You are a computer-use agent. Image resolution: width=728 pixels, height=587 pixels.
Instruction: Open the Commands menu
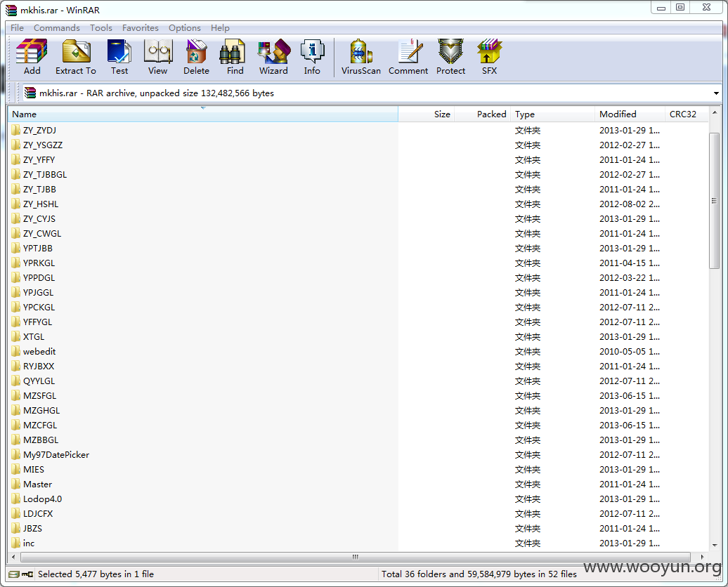point(57,28)
